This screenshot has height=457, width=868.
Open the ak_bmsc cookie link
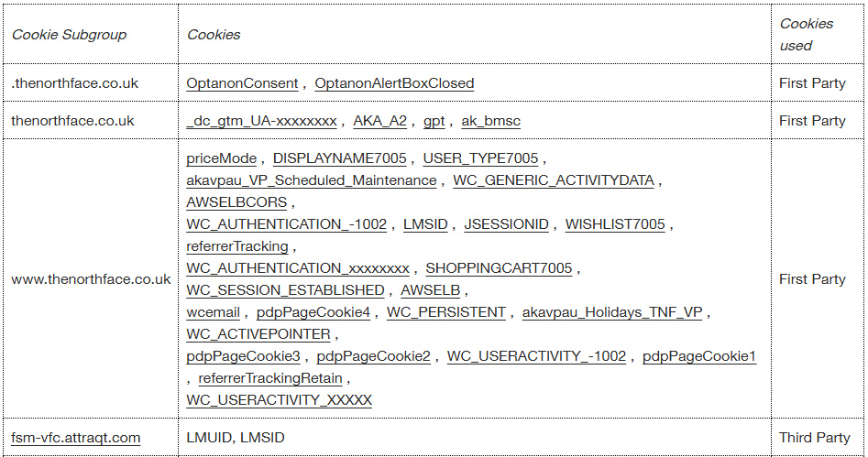[x=490, y=121]
